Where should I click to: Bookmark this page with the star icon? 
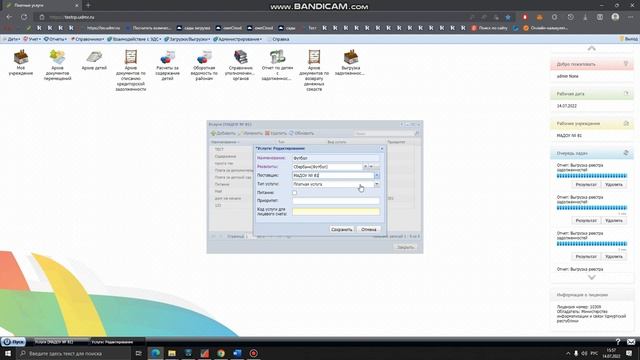508,17
